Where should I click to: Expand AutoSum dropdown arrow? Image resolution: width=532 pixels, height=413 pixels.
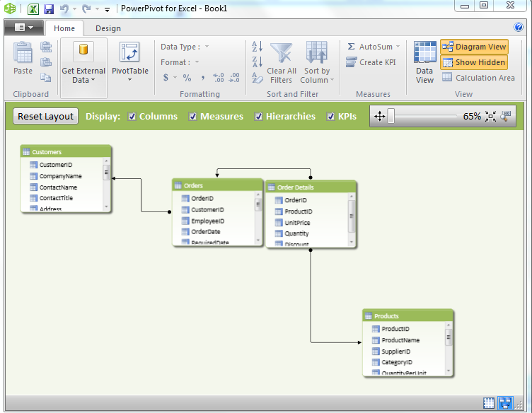pyautogui.click(x=398, y=47)
